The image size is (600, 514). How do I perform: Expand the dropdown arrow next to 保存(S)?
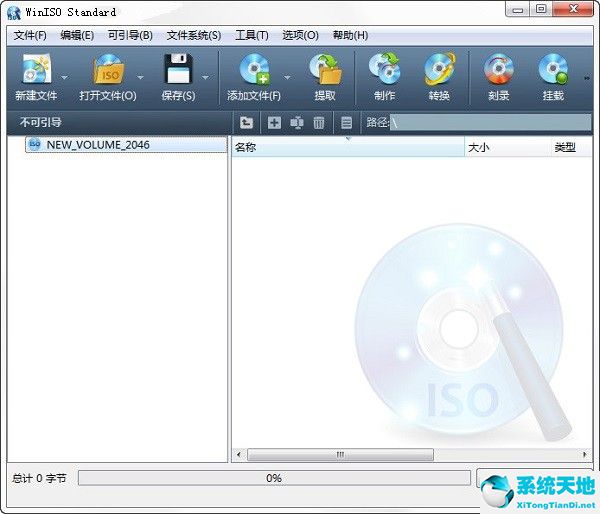[206, 77]
